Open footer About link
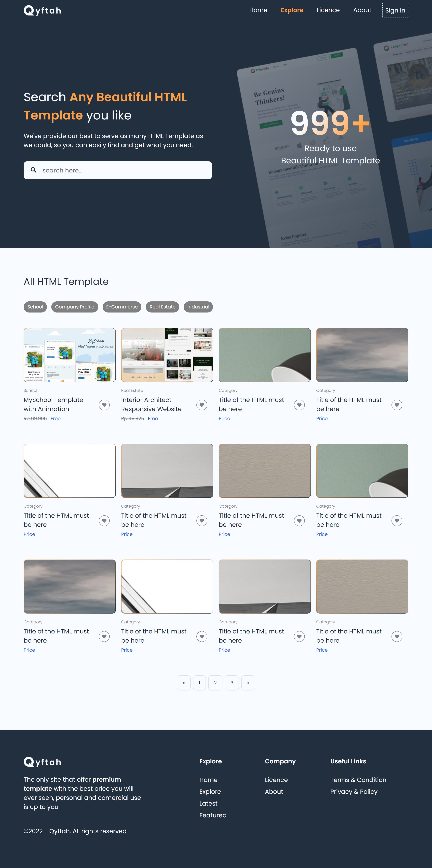This screenshot has width=432, height=868. 274,792
